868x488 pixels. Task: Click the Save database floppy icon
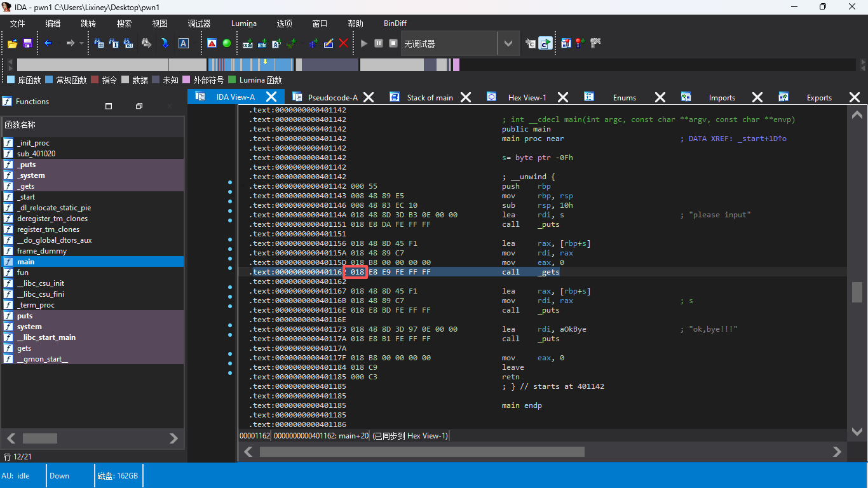pyautogui.click(x=27, y=43)
